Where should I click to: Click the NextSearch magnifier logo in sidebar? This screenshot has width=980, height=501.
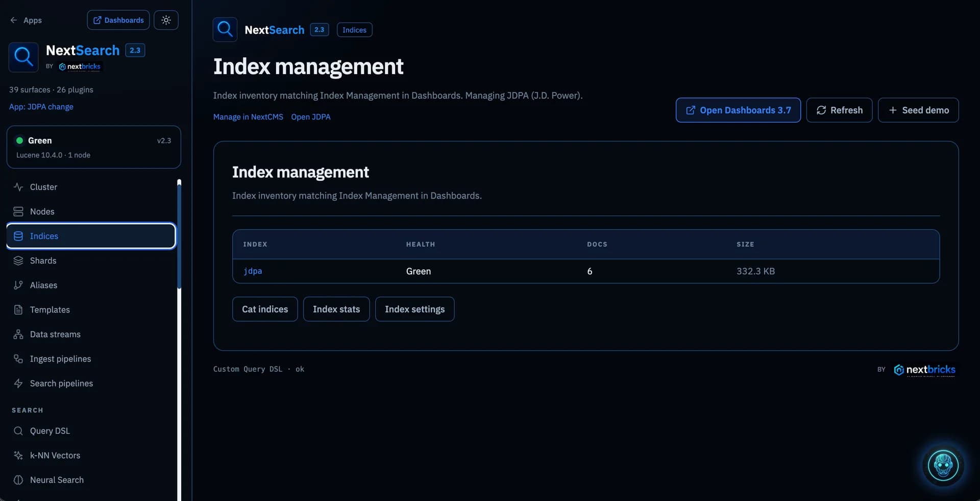(x=23, y=57)
